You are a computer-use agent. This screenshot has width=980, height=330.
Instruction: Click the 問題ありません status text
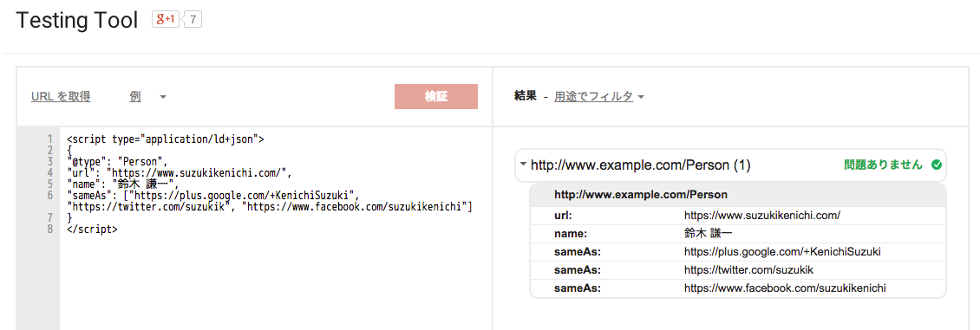883,165
